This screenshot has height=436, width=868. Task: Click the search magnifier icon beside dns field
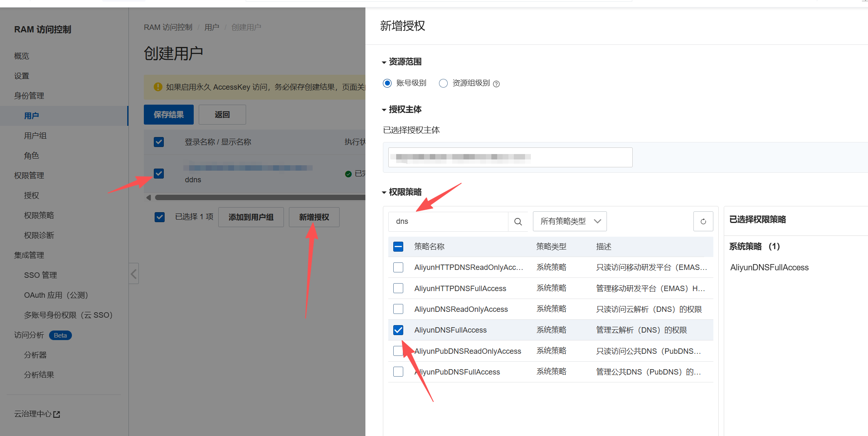tap(518, 222)
